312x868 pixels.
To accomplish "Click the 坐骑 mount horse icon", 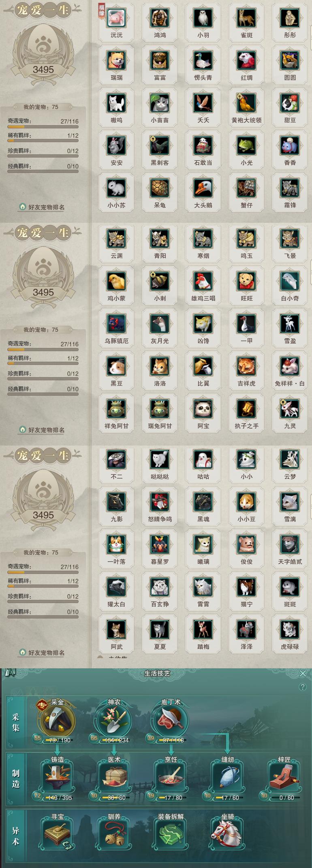I will tap(227, 834).
